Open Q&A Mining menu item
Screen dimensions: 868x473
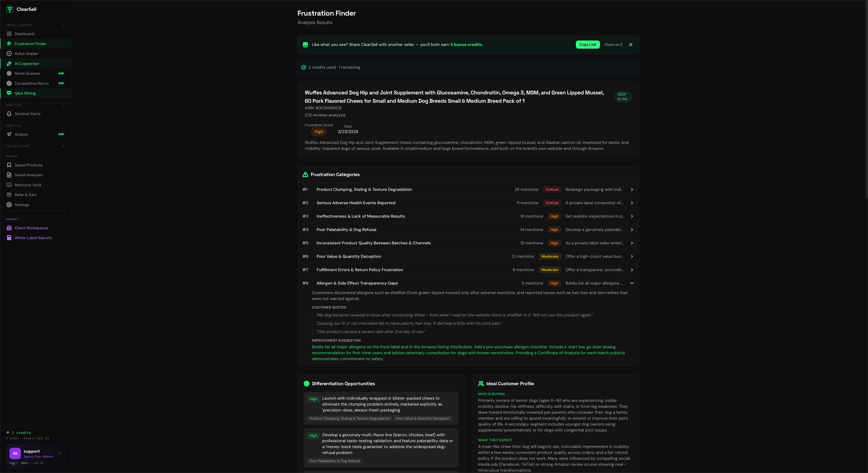25,93
